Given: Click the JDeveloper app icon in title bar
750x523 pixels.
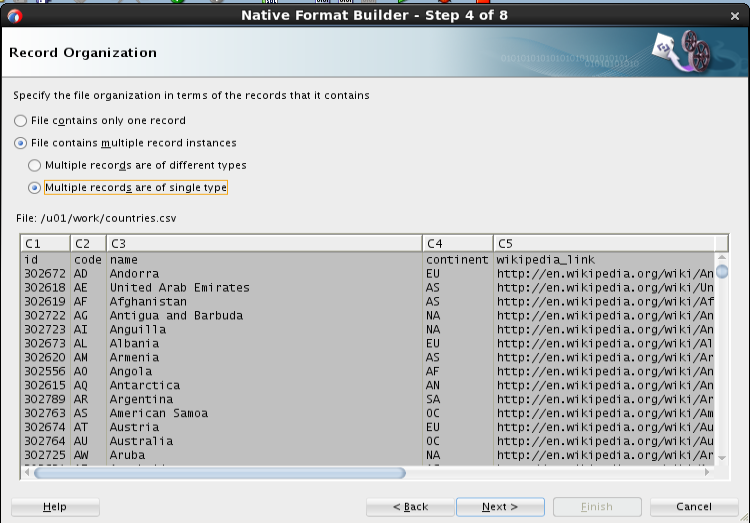Looking at the screenshot, I should [x=14, y=17].
